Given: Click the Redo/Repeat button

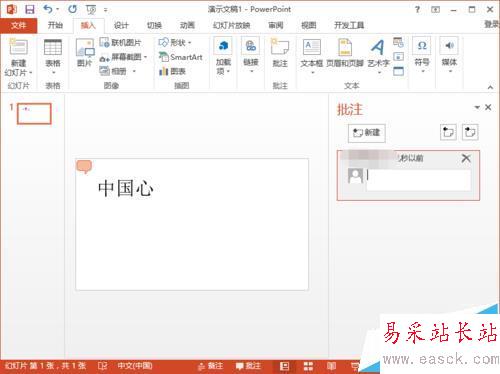Looking at the screenshot, I should 72,9.
